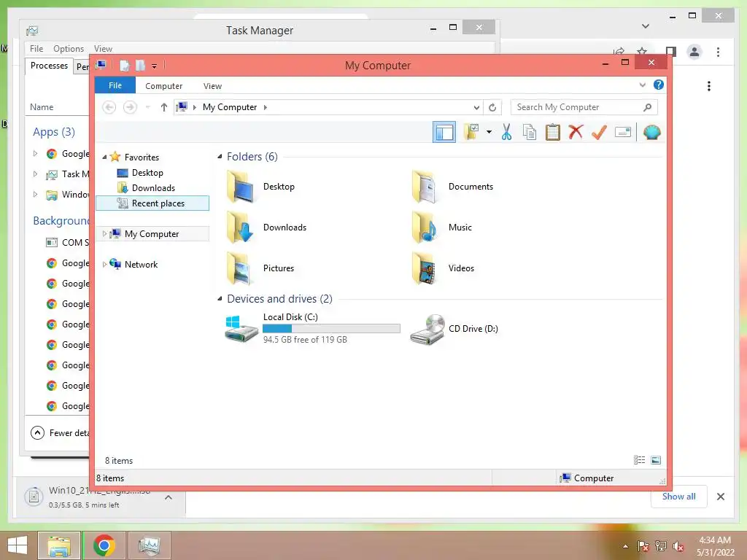The height and width of the screenshot is (560, 747).
Task: Click Name column header in Task Manager
Action: coord(42,107)
